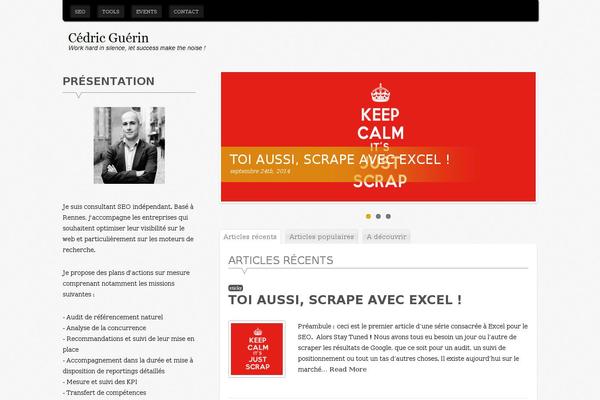Open the Keep Calm article thumbnail

[x=257, y=349]
